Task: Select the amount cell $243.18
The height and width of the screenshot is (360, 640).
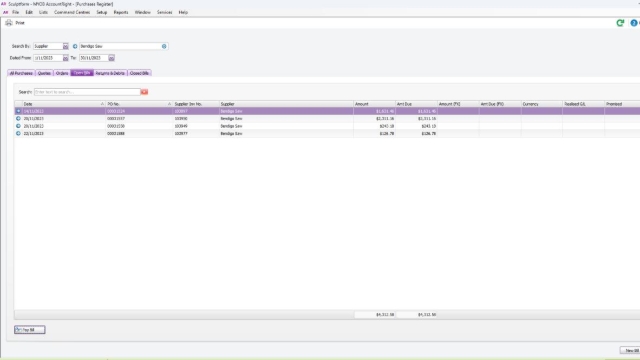Action: 374,126
